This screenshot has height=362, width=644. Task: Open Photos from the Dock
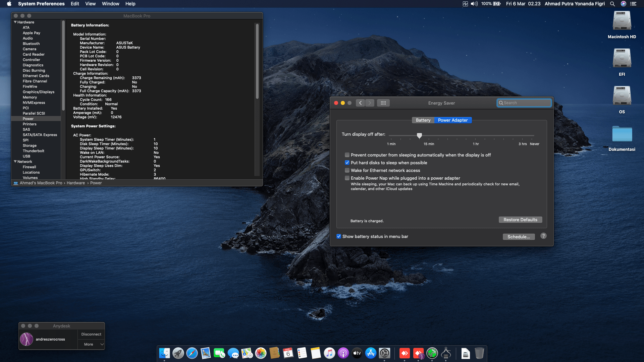click(261, 353)
